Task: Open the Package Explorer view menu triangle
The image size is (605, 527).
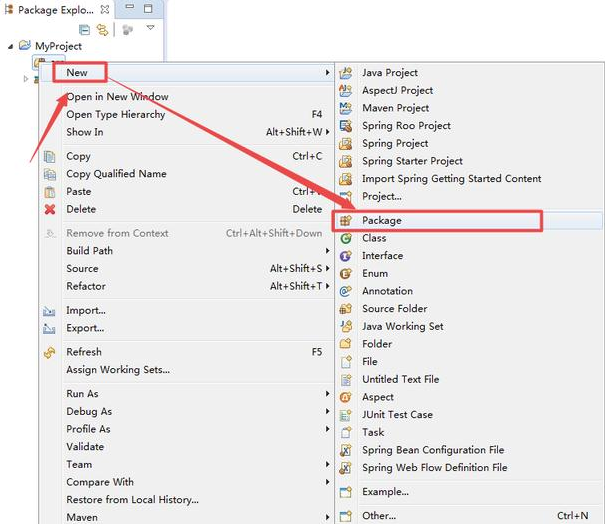Action: point(151,28)
